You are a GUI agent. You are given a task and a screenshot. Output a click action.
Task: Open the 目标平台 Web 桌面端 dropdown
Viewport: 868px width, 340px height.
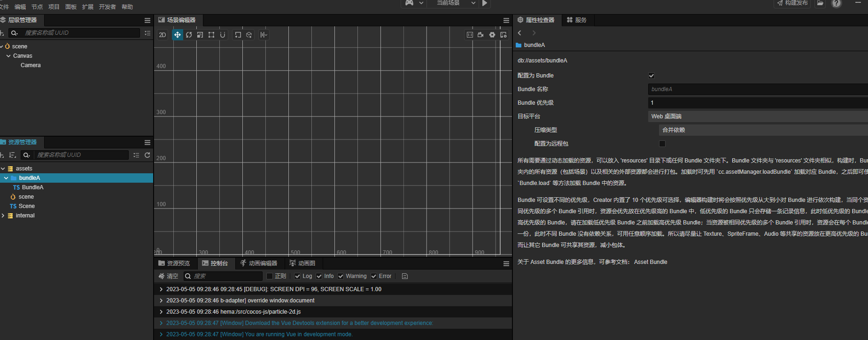[758, 116]
